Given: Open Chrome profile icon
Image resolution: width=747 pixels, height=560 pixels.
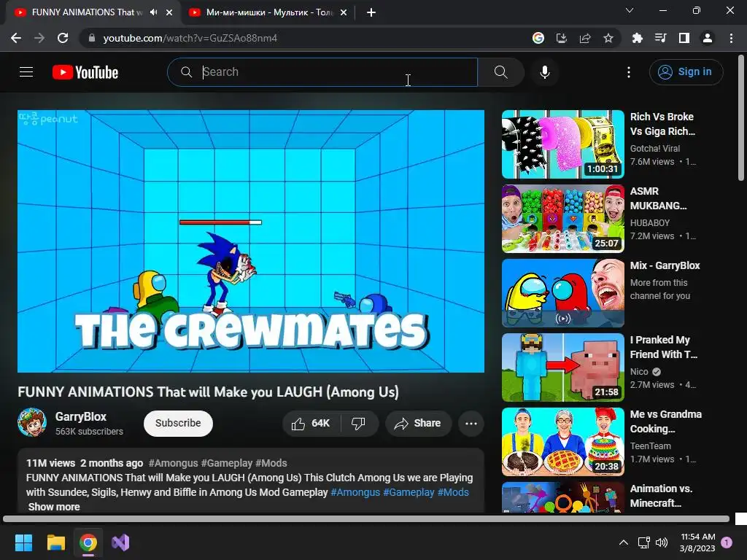Looking at the screenshot, I should coord(708,38).
